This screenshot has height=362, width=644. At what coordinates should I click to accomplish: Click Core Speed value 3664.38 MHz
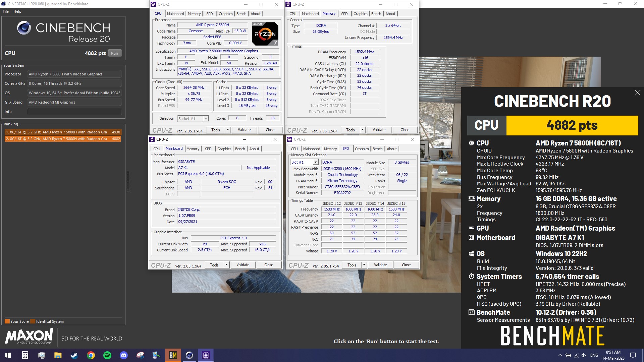pos(194,87)
